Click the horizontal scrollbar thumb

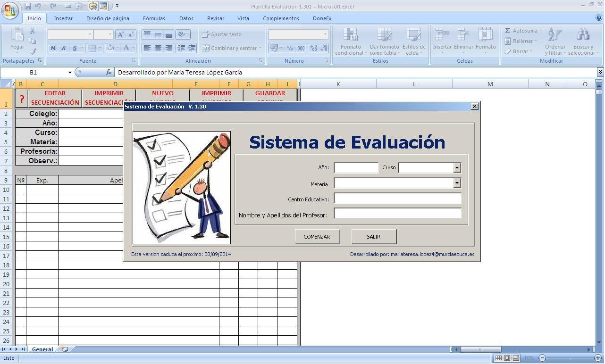[x=480, y=349]
